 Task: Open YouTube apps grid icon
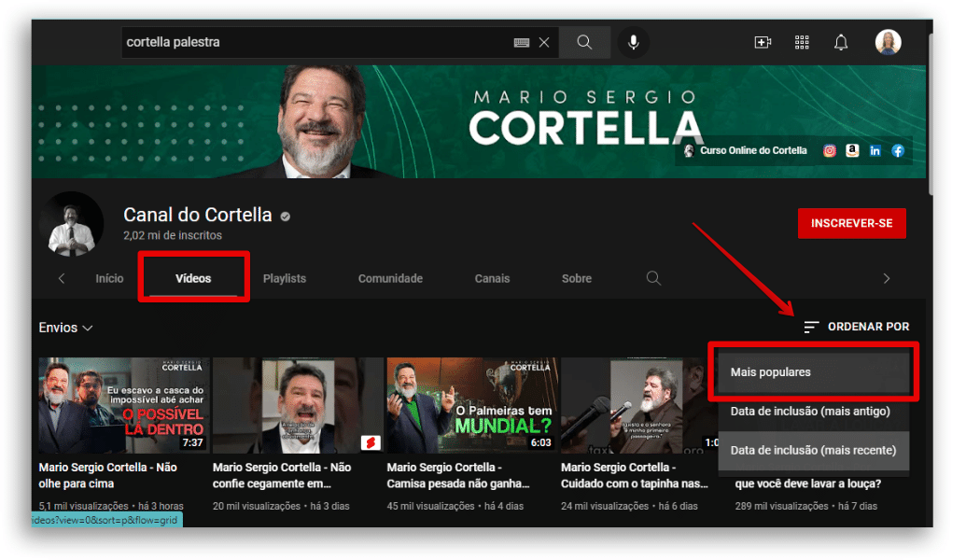tap(802, 42)
